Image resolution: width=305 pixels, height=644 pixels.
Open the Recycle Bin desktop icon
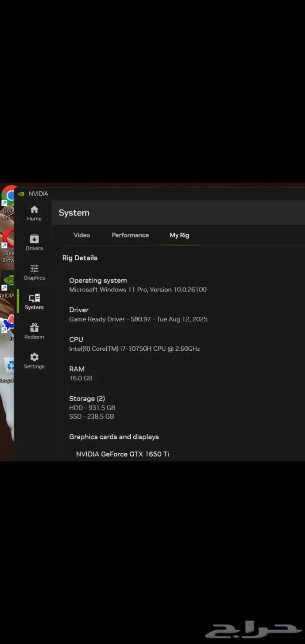point(8,370)
